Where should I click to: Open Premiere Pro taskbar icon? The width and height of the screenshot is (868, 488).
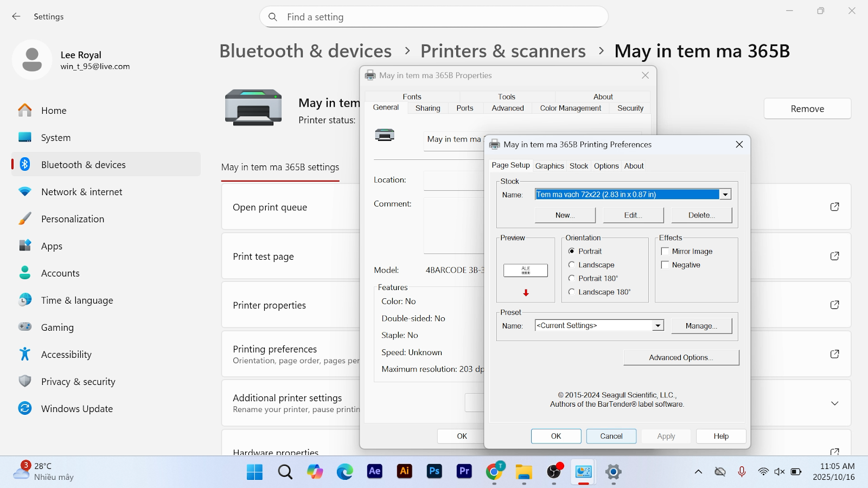point(464,471)
